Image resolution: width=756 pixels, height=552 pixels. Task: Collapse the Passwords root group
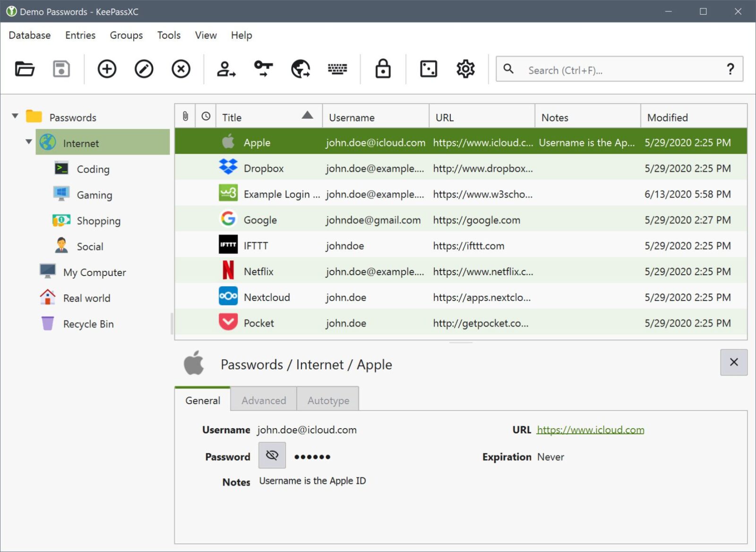click(x=15, y=116)
